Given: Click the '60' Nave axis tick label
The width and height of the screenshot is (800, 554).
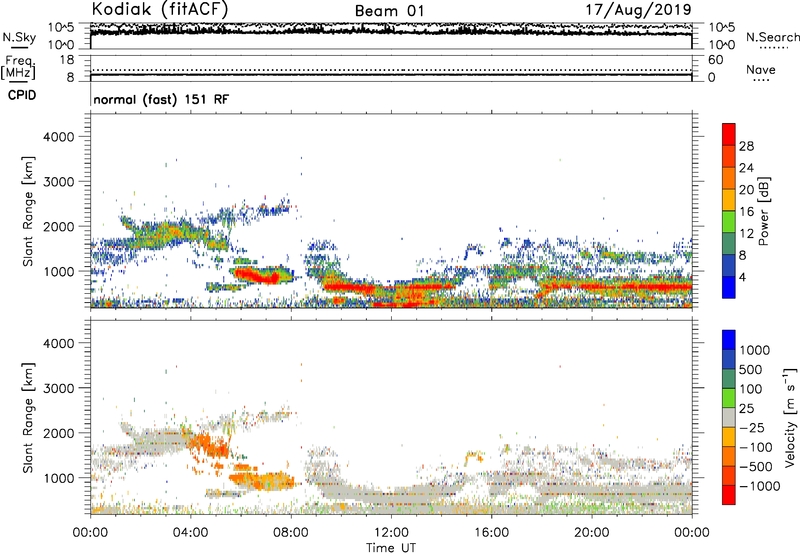Looking at the screenshot, I should (x=716, y=60).
